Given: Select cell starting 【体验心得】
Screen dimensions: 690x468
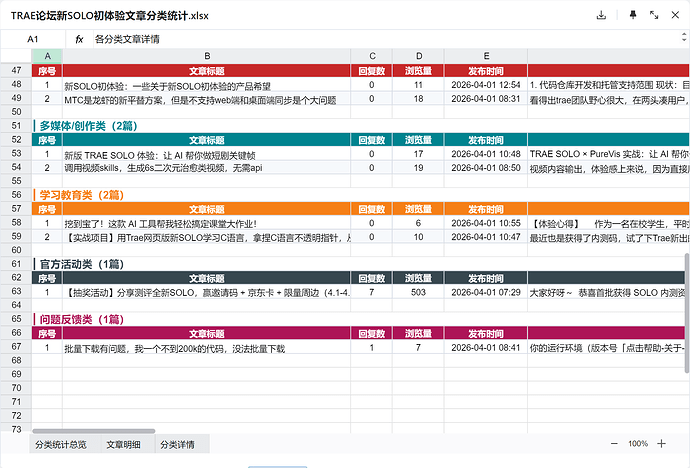Looking at the screenshot, I should 609,223.
